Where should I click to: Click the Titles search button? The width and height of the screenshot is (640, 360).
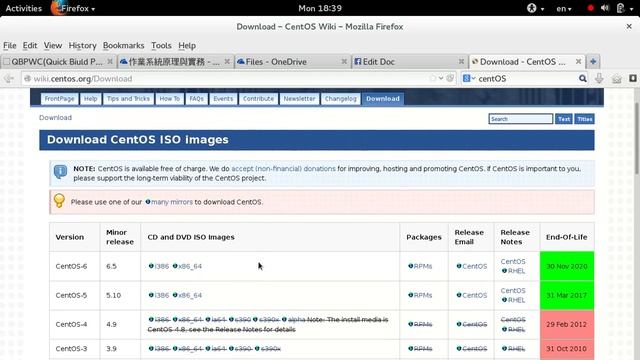(x=584, y=119)
